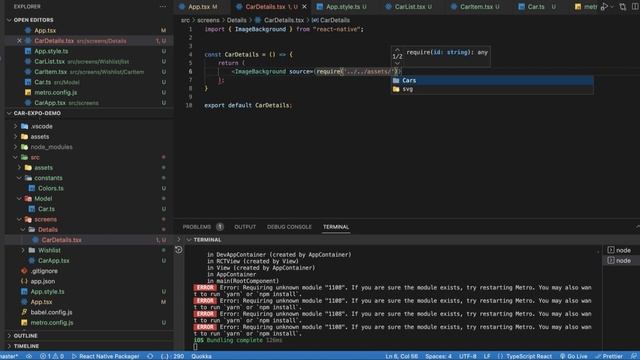Select CarList.tsx in Open Editors

[x=49, y=62]
